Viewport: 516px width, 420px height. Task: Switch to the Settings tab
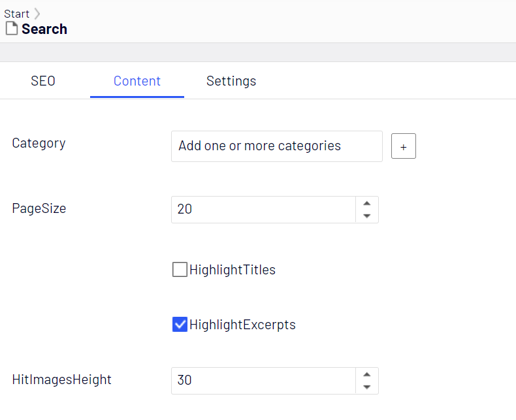(231, 81)
